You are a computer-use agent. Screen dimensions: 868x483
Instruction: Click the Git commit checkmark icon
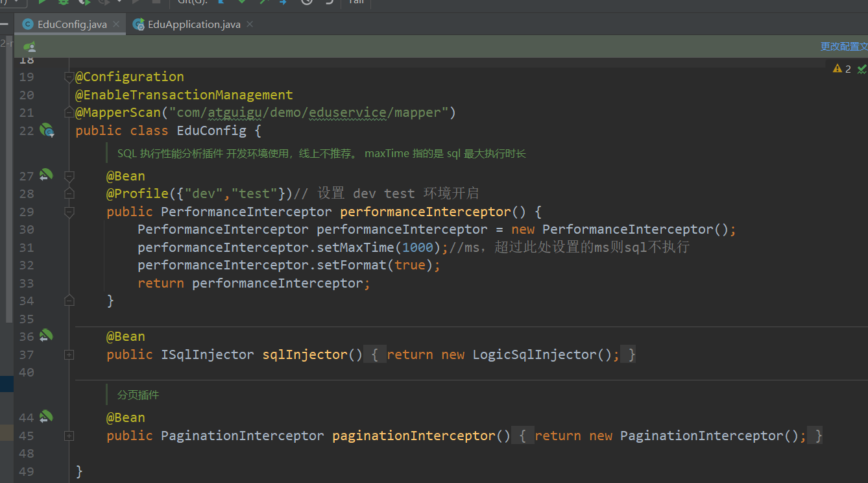click(x=242, y=2)
